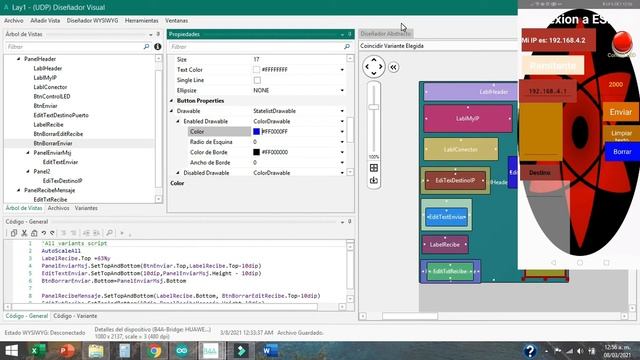Pin the Código - General panel

click(x=350, y=222)
